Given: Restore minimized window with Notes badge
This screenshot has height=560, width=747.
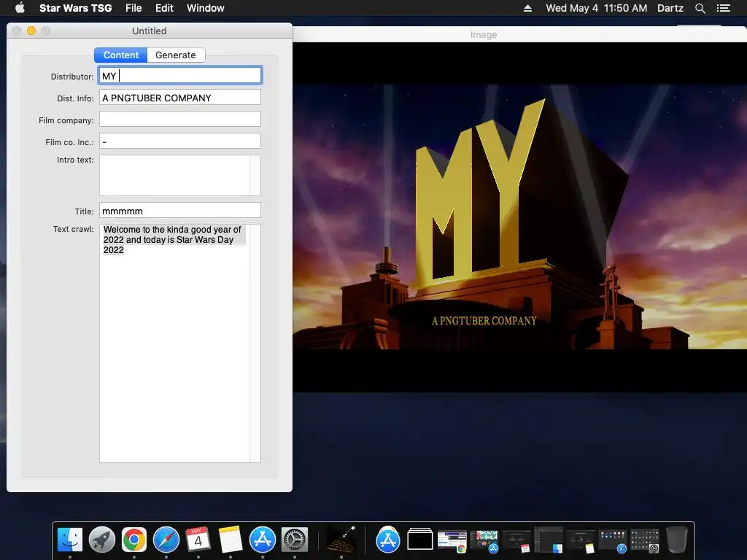Looking at the screenshot, I should 580,541.
